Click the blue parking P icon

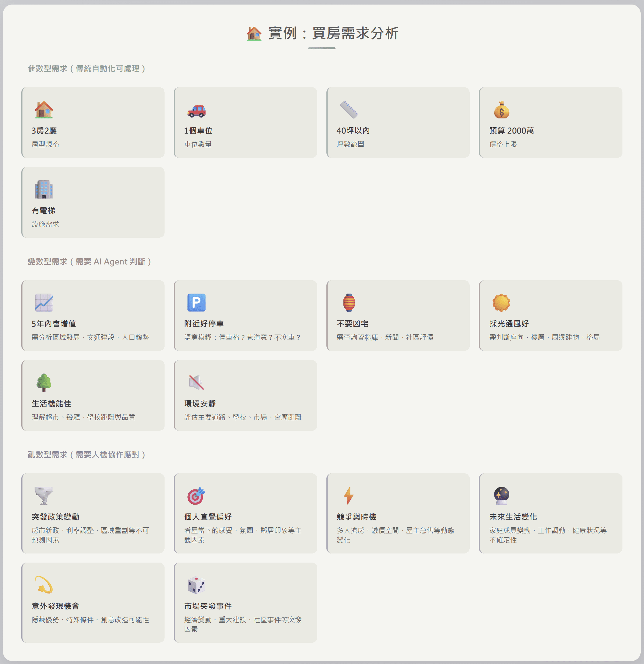[196, 302]
